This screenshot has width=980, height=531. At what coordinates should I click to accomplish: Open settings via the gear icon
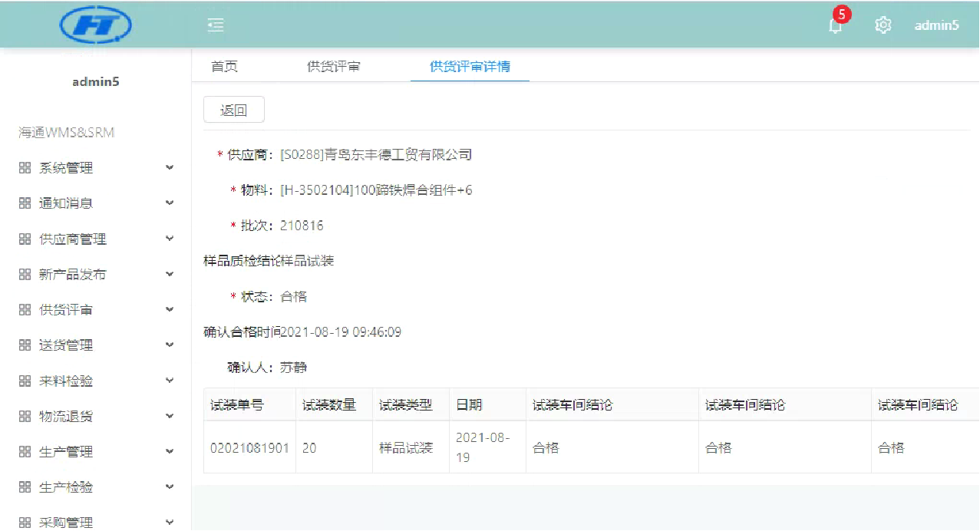click(x=883, y=25)
